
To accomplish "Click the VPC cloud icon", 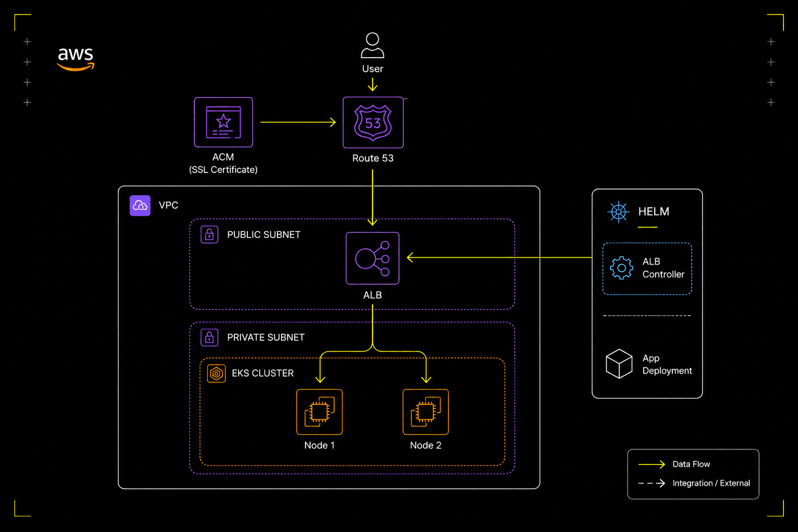I will 140,206.
